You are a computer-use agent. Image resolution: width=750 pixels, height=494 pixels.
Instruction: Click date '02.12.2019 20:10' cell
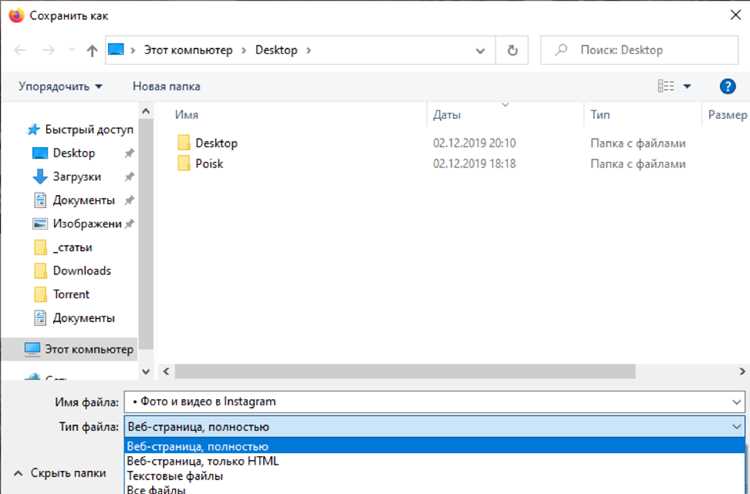click(474, 143)
